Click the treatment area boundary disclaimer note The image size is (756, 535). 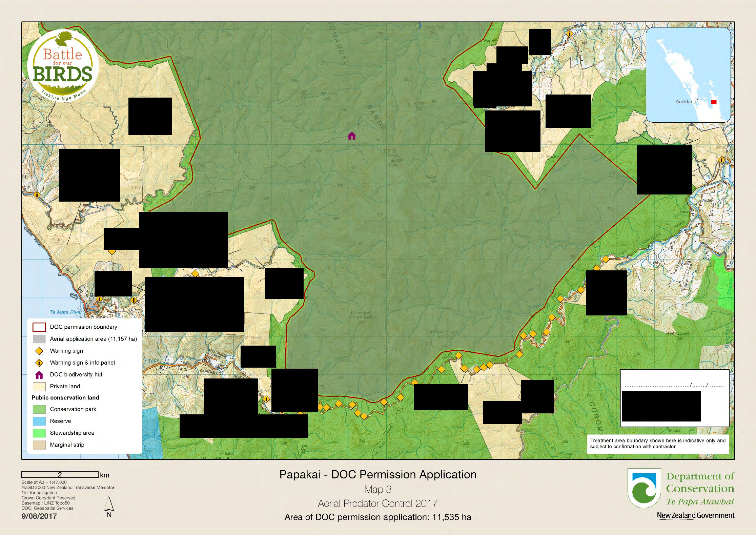(x=658, y=444)
